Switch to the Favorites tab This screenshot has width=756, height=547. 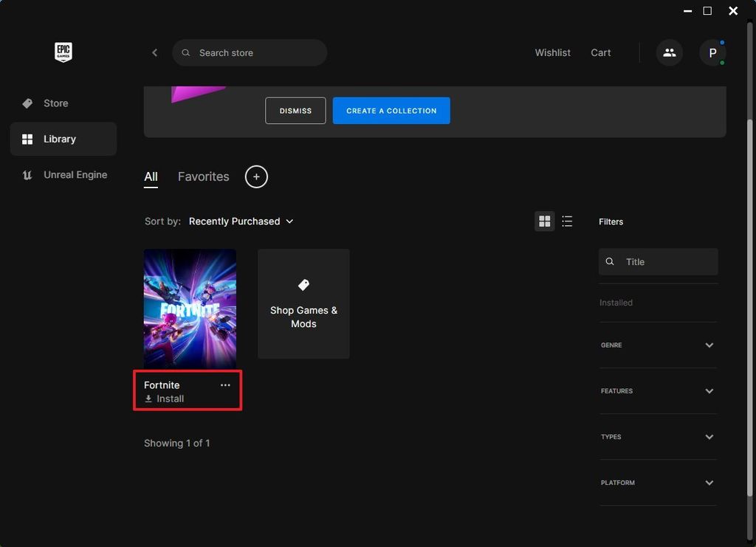point(203,176)
